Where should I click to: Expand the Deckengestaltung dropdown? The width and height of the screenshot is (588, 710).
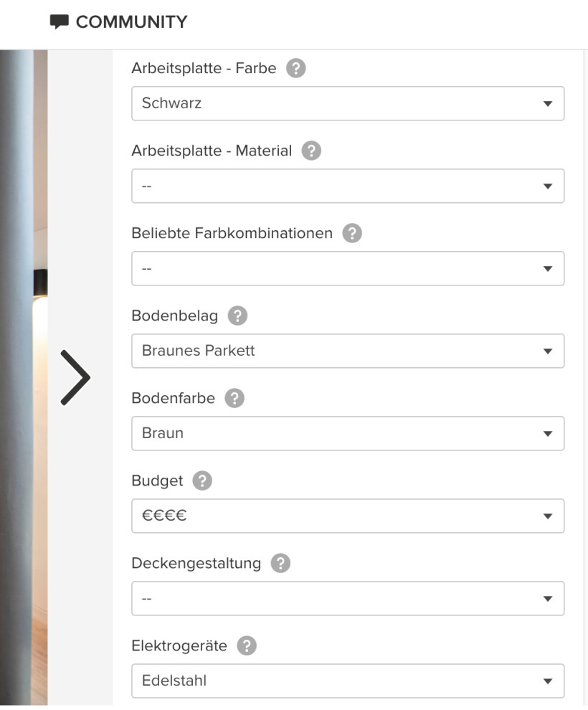tap(348, 599)
